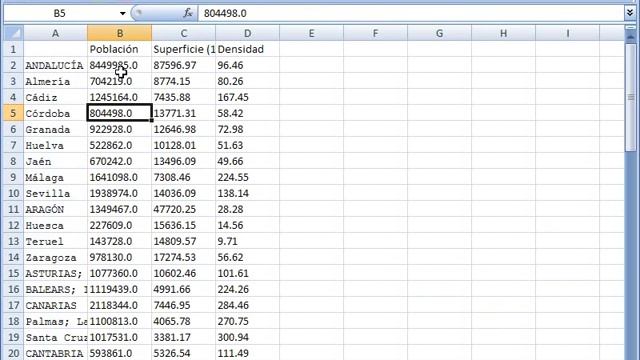Select the ASTURIAS cell
Image resolution: width=640 pixels, height=360 pixels.
(56, 273)
